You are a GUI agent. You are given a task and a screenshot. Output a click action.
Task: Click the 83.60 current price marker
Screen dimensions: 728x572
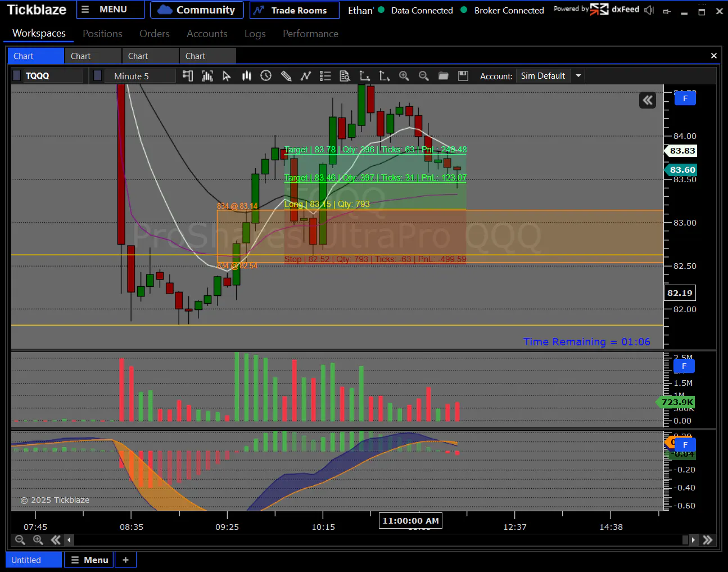click(x=682, y=170)
